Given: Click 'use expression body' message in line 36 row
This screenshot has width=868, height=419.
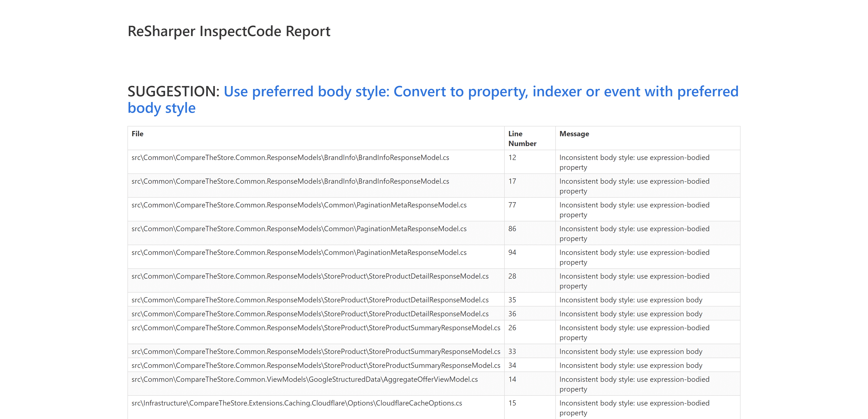Looking at the screenshot, I should tap(631, 314).
